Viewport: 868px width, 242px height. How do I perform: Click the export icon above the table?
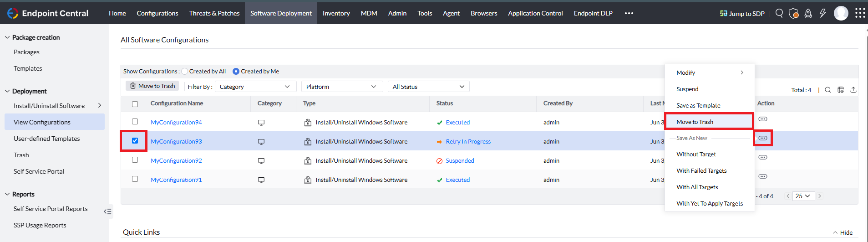pyautogui.click(x=853, y=90)
